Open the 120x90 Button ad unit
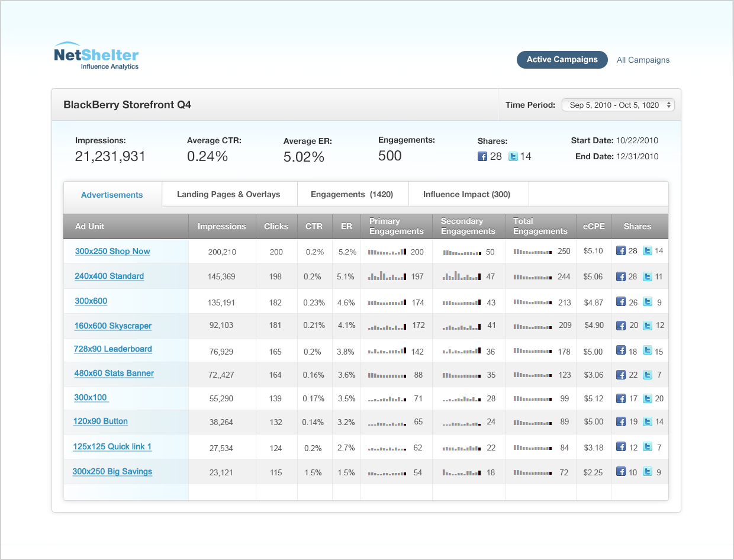The height and width of the screenshot is (560, 734). click(x=101, y=421)
